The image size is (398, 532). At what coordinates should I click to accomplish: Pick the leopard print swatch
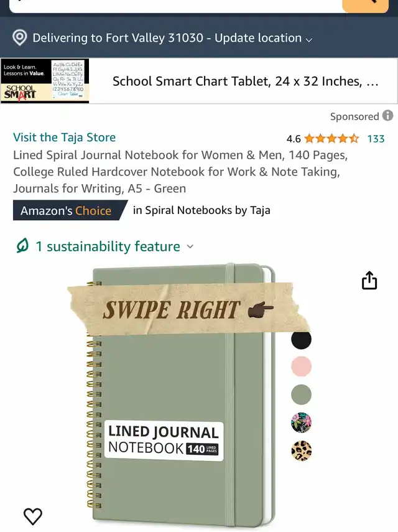click(x=301, y=451)
